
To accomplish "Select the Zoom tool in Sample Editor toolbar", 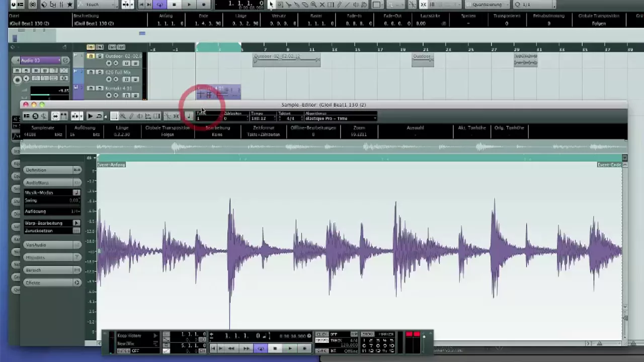I will coord(123,116).
